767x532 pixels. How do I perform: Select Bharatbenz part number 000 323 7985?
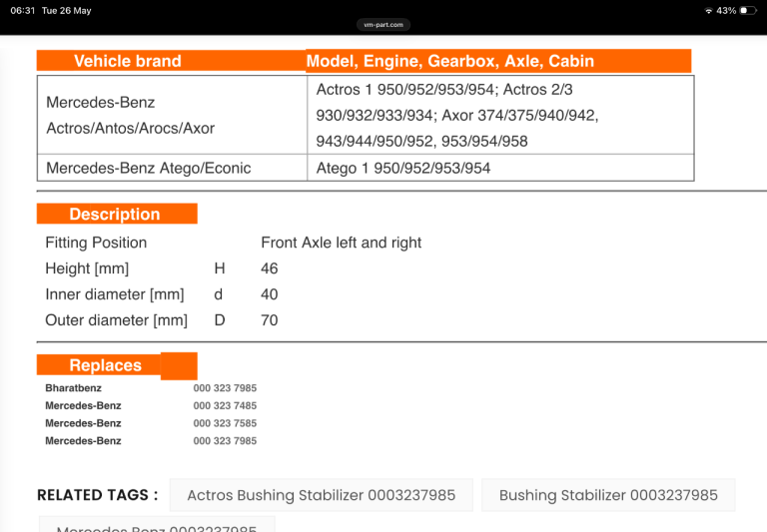tap(225, 387)
